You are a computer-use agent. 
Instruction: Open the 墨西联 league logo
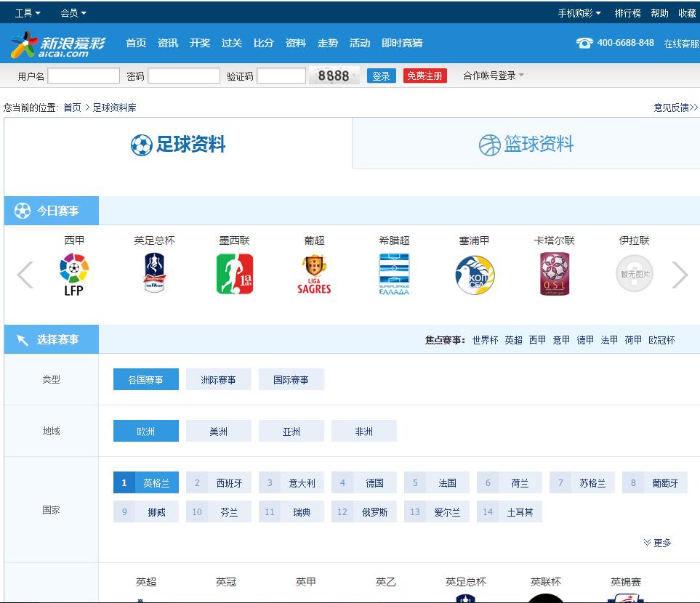tap(234, 274)
